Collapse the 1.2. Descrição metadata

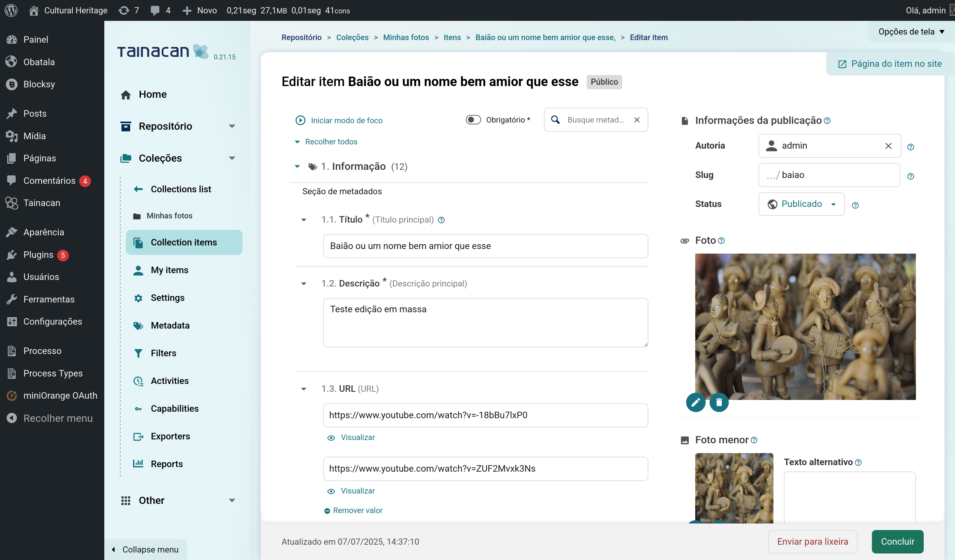coord(303,283)
